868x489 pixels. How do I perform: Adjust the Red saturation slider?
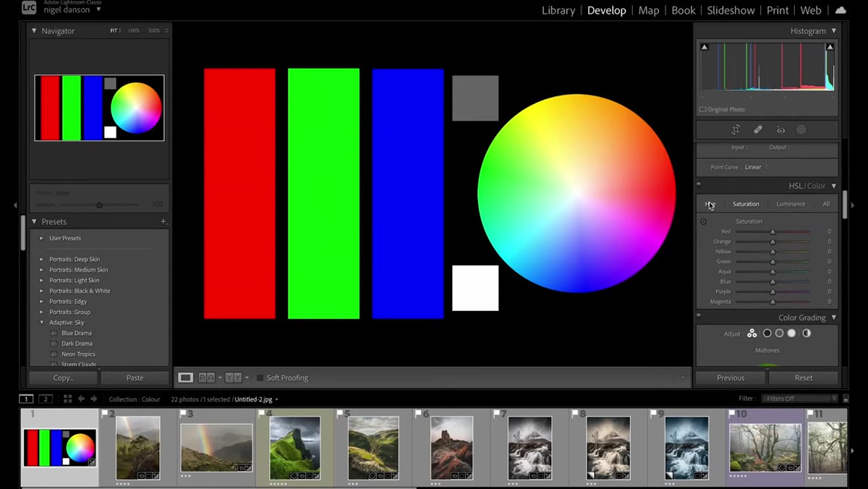point(773,231)
